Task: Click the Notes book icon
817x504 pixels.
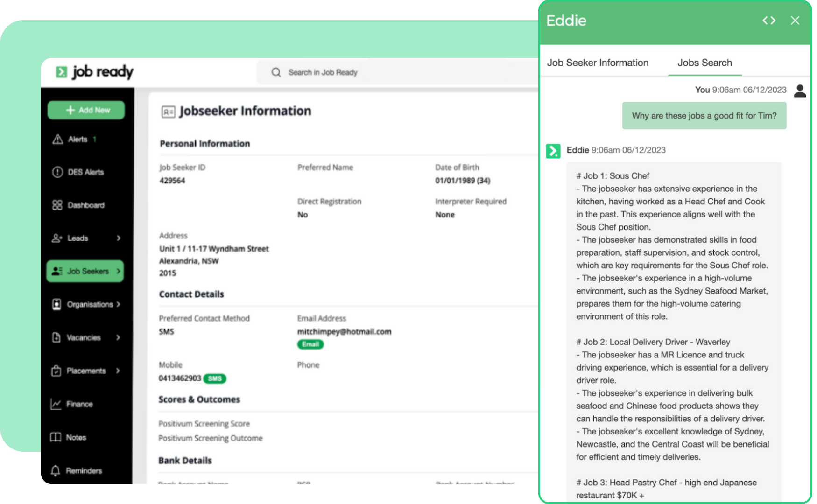Action: 56,437
